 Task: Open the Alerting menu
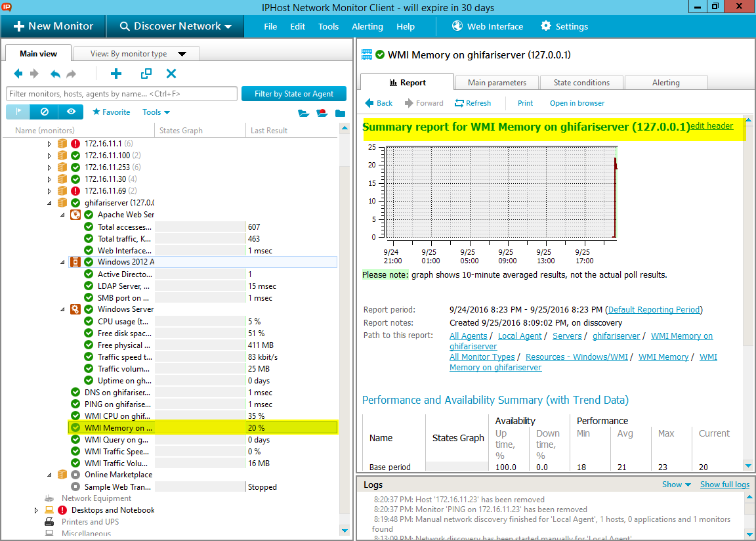click(367, 26)
